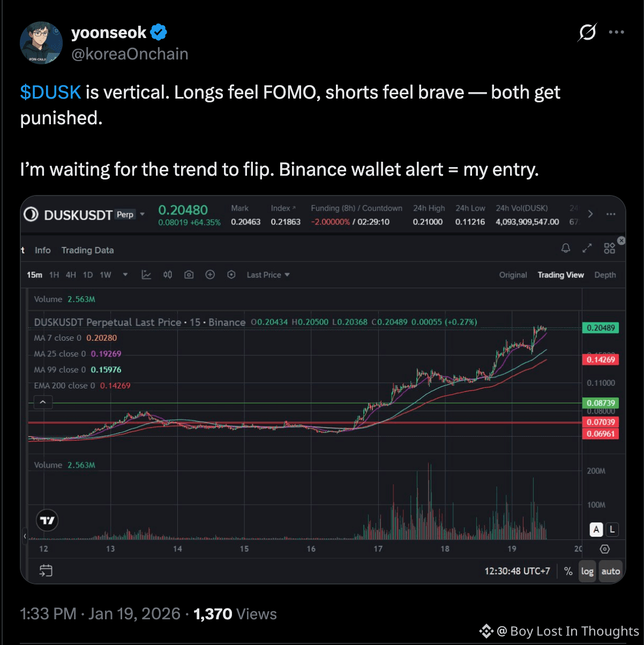The image size is (644, 645).
Task: Open the TradingView logo button
Action: point(47,520)
